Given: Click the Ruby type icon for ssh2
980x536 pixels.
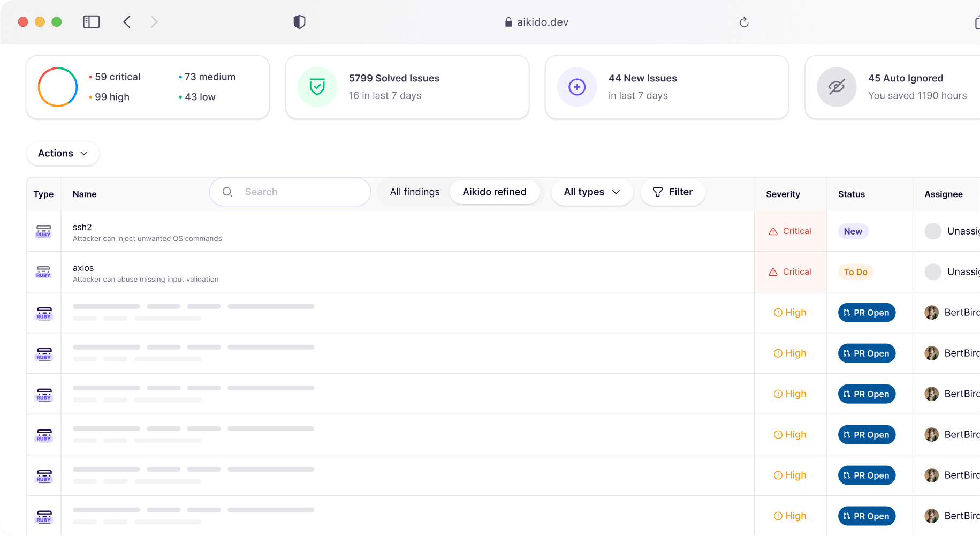Looking at the screenshot, I should (x=44, y=231).
